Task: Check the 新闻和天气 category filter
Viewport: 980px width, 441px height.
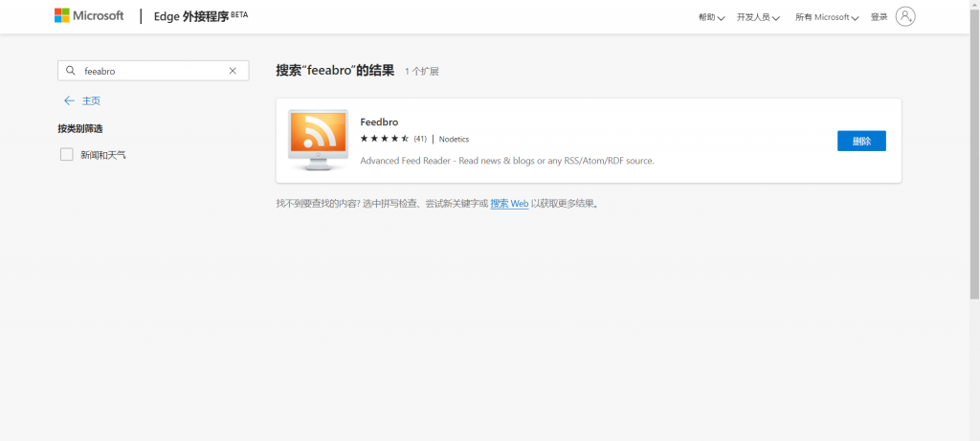Action: (x=67, y=154)
